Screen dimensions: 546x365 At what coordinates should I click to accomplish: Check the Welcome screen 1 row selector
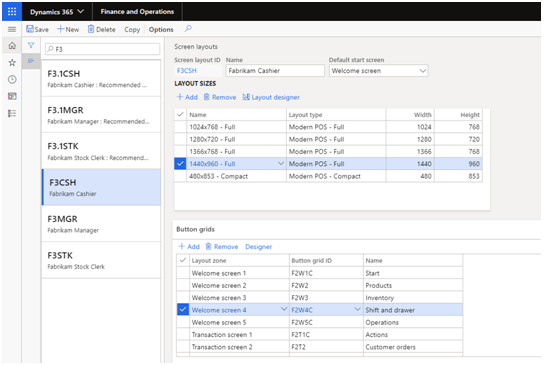click(183, 273)
